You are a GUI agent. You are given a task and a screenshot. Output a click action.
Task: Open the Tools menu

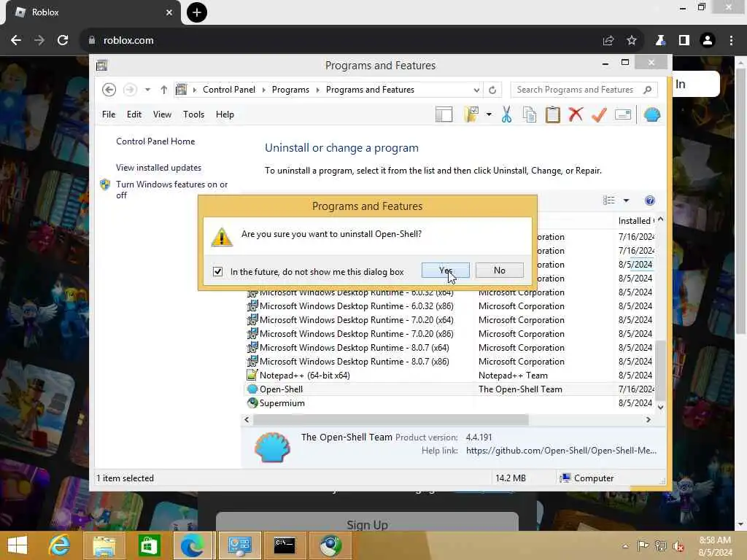[193, 114]
